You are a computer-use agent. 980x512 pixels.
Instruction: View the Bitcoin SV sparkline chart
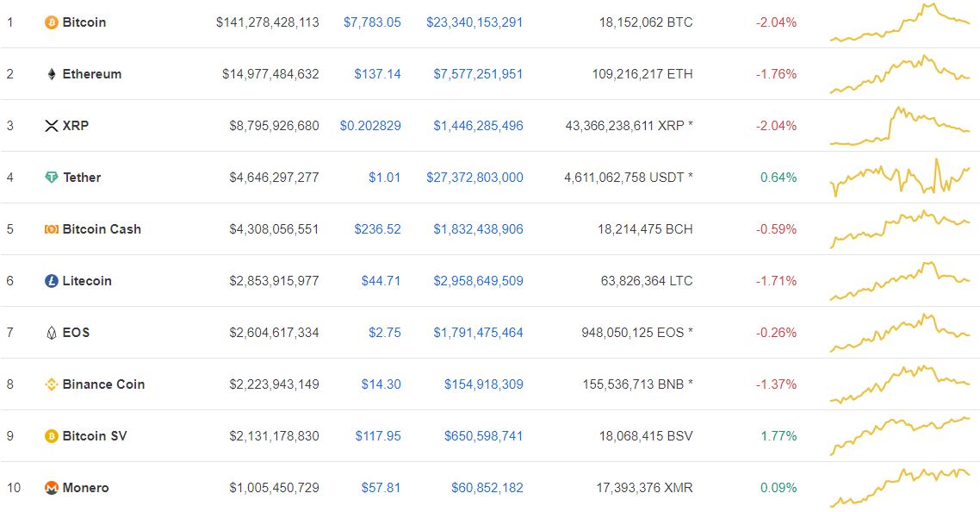pos(899,436)
